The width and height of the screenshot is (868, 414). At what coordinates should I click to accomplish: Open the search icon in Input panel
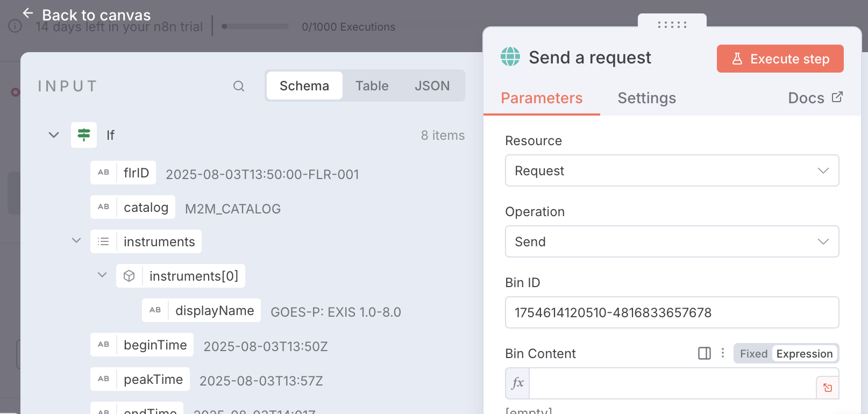click(x=239, y=86)
